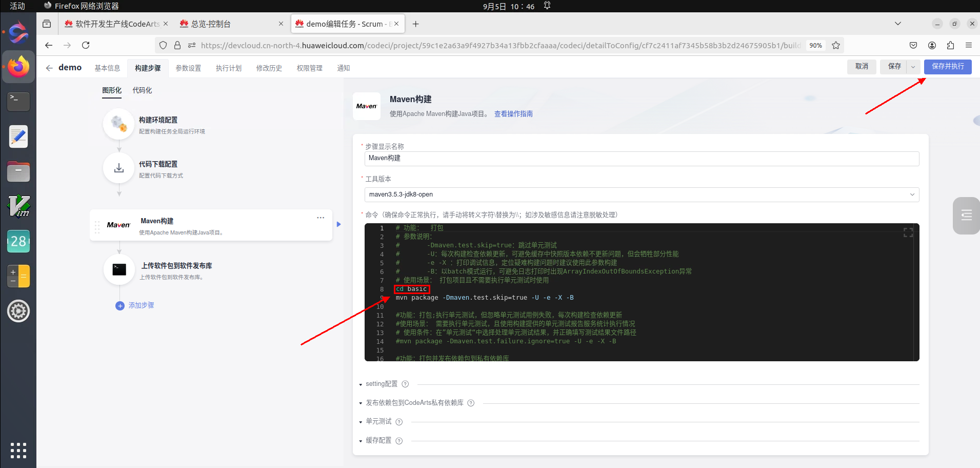Show the applications grid
Screen dimensions: 980x468
[x=18, y=450]
